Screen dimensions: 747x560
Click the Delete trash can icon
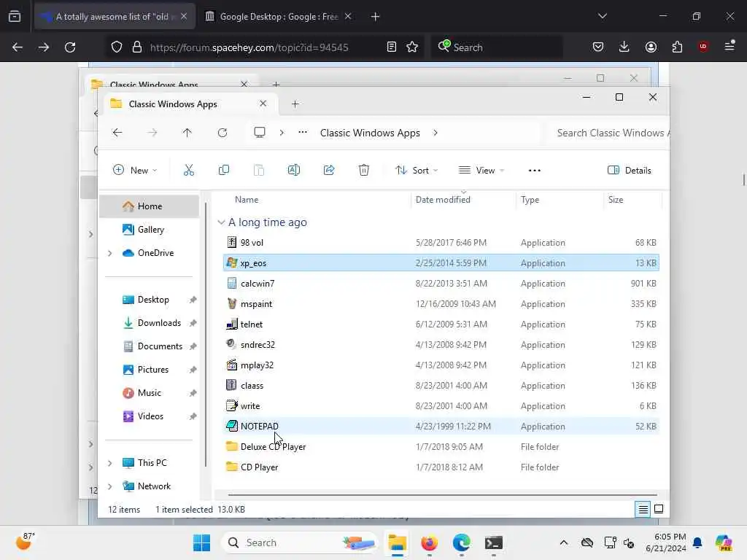(363, 170)
